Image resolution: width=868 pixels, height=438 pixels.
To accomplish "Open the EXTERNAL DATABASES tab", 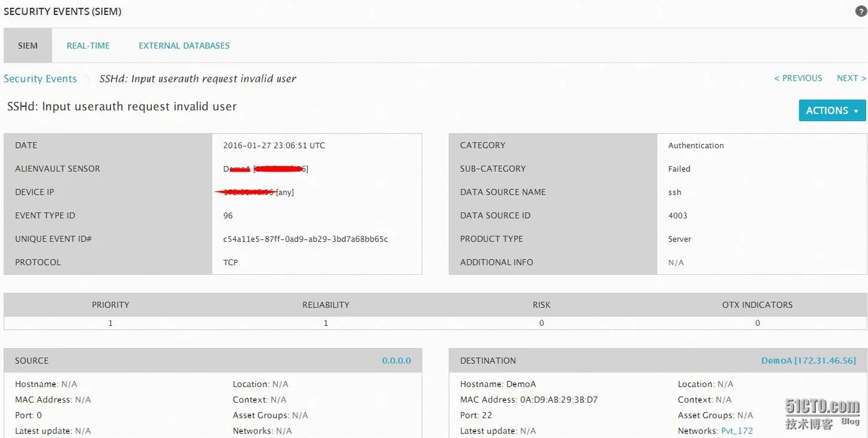I will [184, 45].
